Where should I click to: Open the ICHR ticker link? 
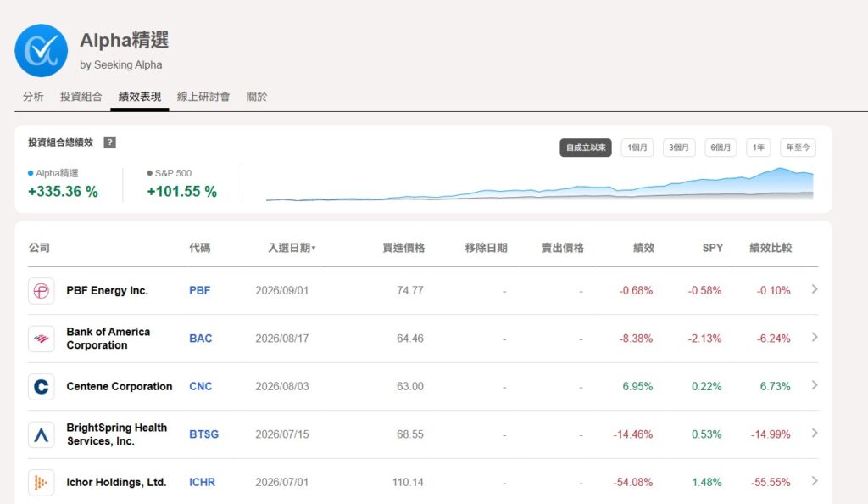pos(202,483)
